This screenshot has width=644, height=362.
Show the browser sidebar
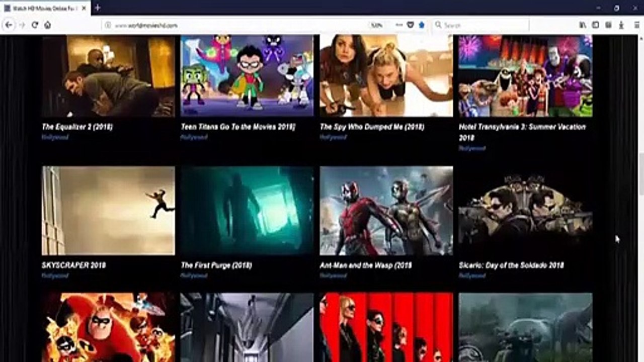595,25
